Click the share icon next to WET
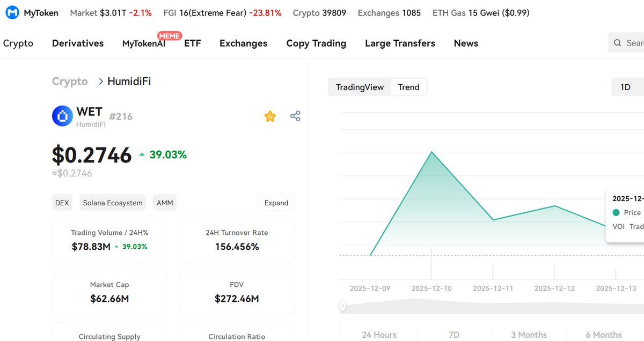 295,116
